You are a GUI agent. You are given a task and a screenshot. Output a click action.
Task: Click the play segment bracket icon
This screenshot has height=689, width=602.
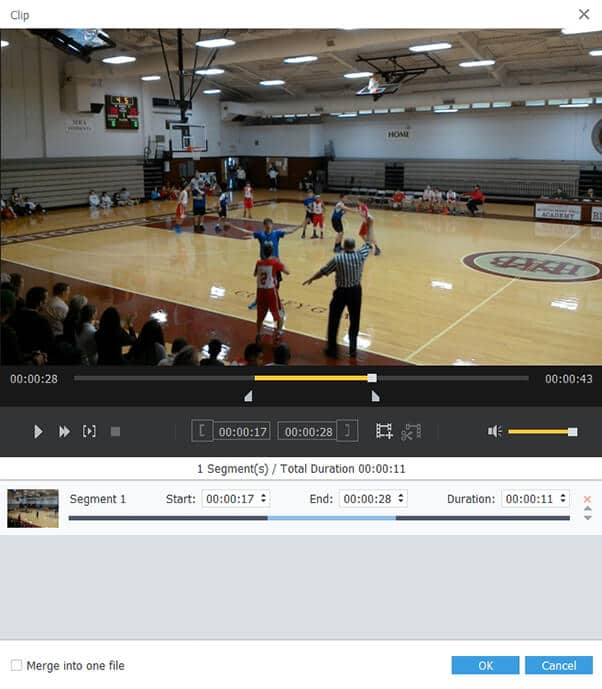tap(89, 431)
